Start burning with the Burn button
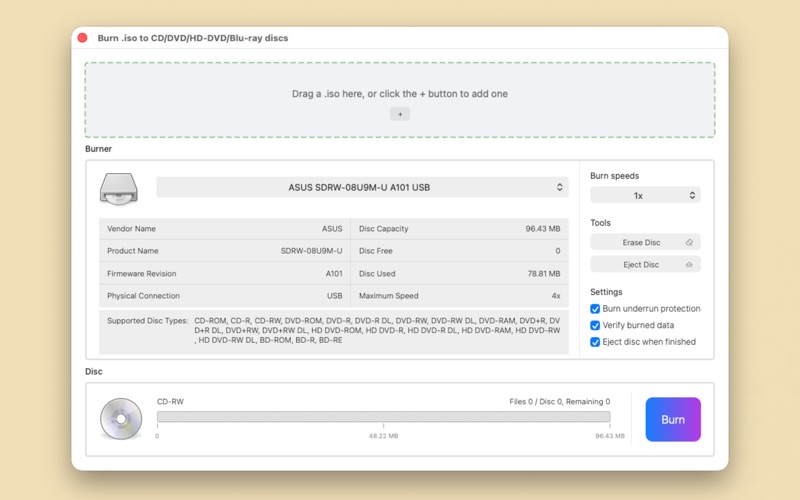Viewport: 800px width, 500px height. [673, 419]
